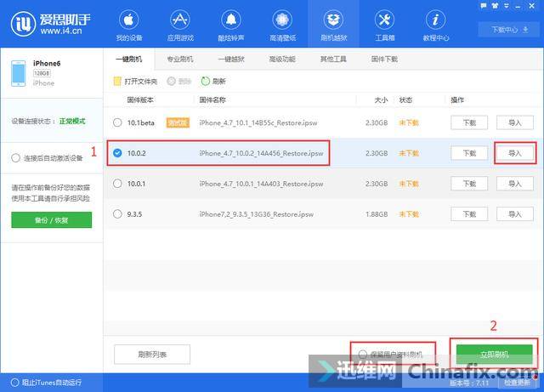Screen dimensions: 544x392
Task: Click filename iPhone_4.7_10.0.1_14A403_Restore.ipsw
Action: pos(261,184)
